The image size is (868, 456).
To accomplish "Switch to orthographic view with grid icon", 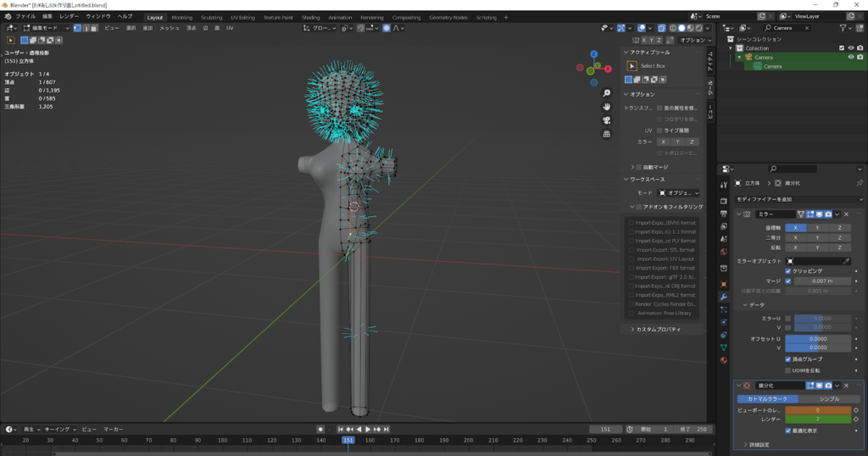I will click(607, 134).
